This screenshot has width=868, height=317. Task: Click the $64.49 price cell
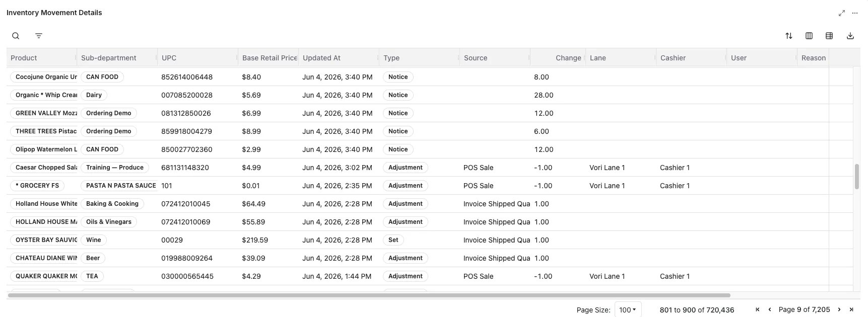[x=253, y=204]
